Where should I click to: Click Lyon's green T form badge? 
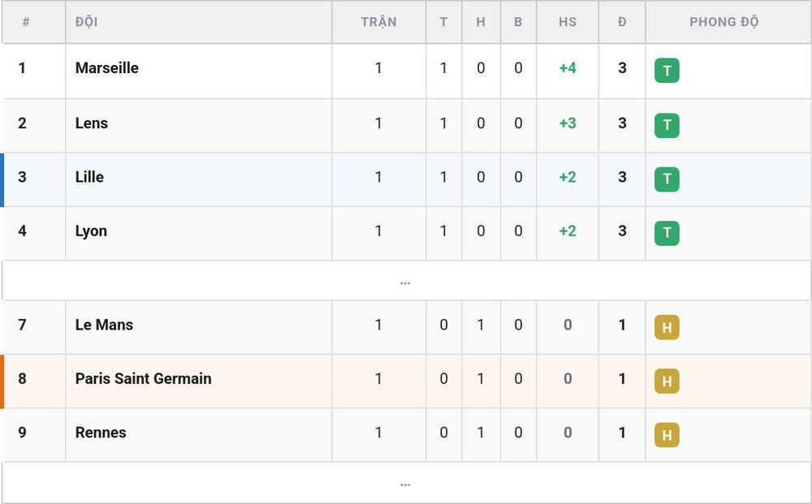(667, 234)
